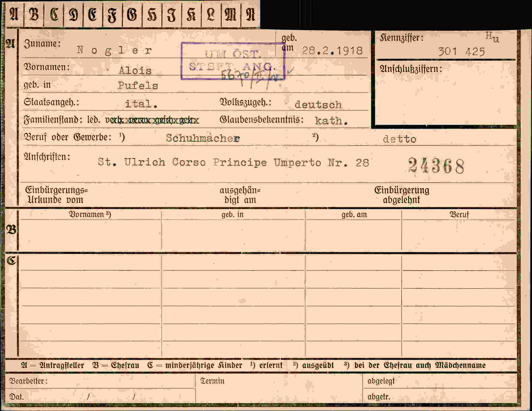Click the 'Kennziffer:' label
The image size is (532, 411).
coord(402,38)
